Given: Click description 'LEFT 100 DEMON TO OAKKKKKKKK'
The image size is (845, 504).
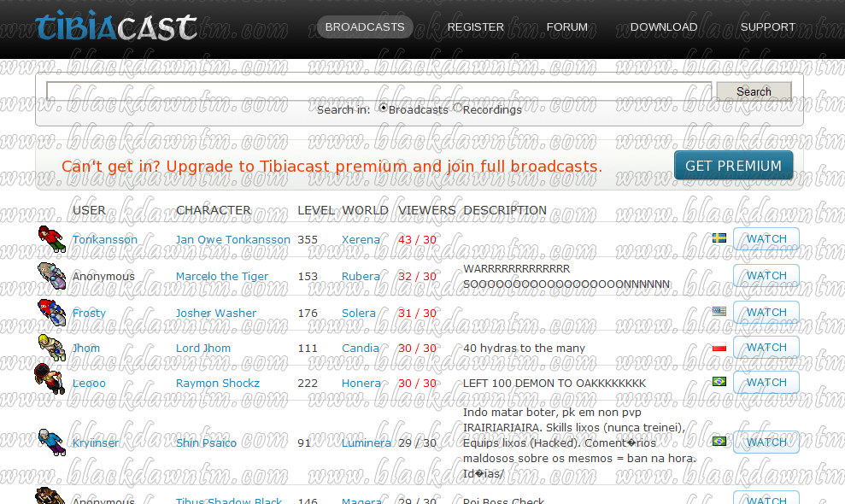Looking at the screenshot, I should [555, 384].
